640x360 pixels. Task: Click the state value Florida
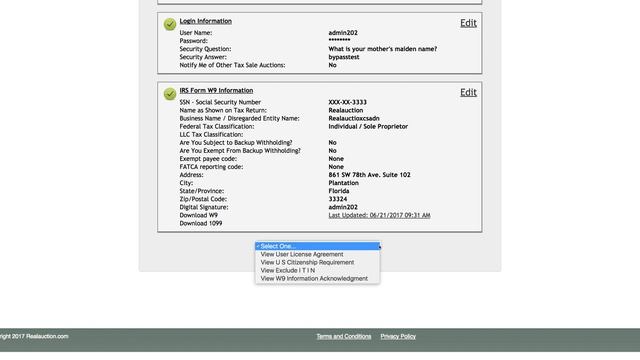coord(339,191)
